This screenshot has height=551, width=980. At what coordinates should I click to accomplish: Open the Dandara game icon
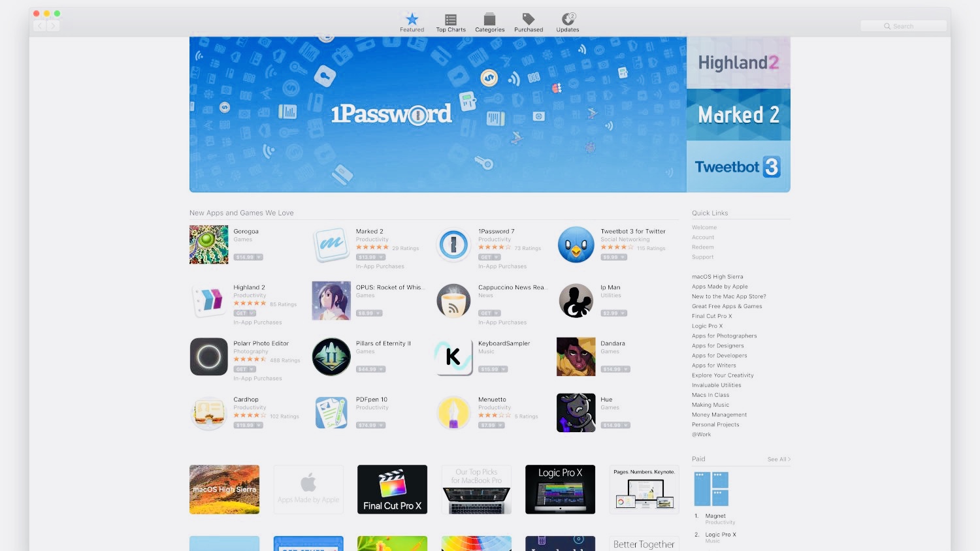[x=576, y=357]
